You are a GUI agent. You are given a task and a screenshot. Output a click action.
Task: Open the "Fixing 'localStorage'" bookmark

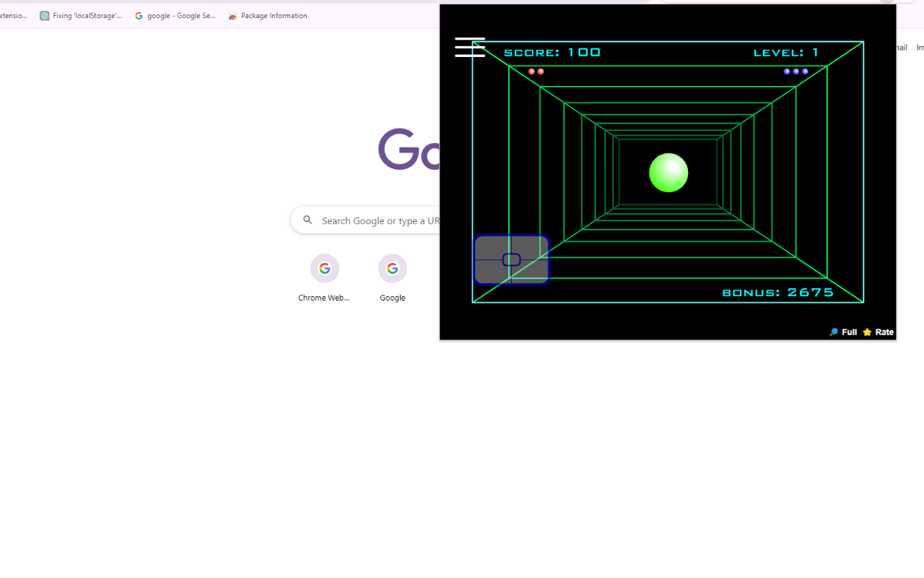point(82,16)
